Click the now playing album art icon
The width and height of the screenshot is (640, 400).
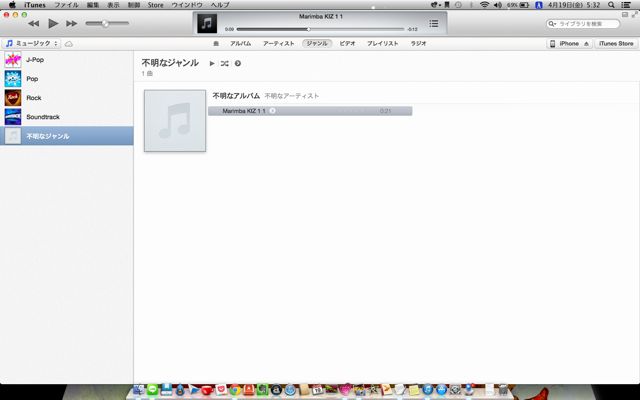207,23
